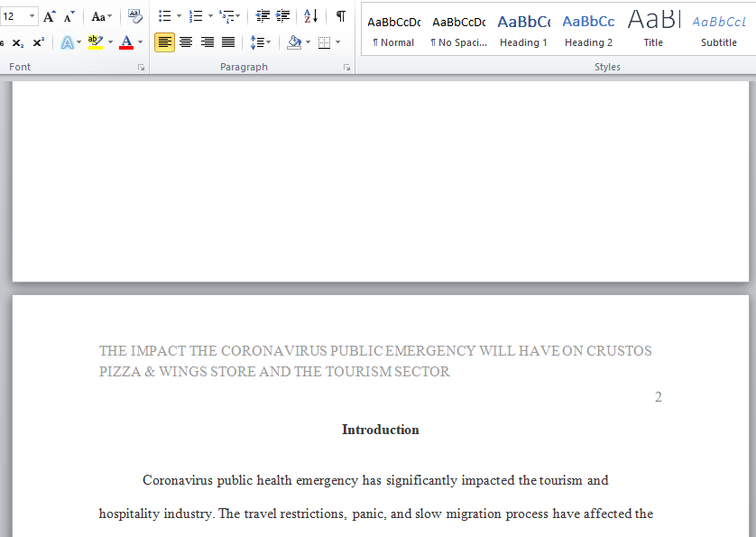Click the Shading paint bucket icon
The height and width of the screenshot is (537, 756).
[293, 42]
